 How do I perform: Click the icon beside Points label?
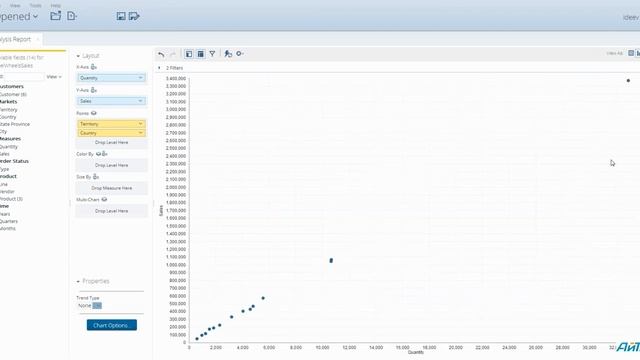pyautogui.click(x=93, y=113)
